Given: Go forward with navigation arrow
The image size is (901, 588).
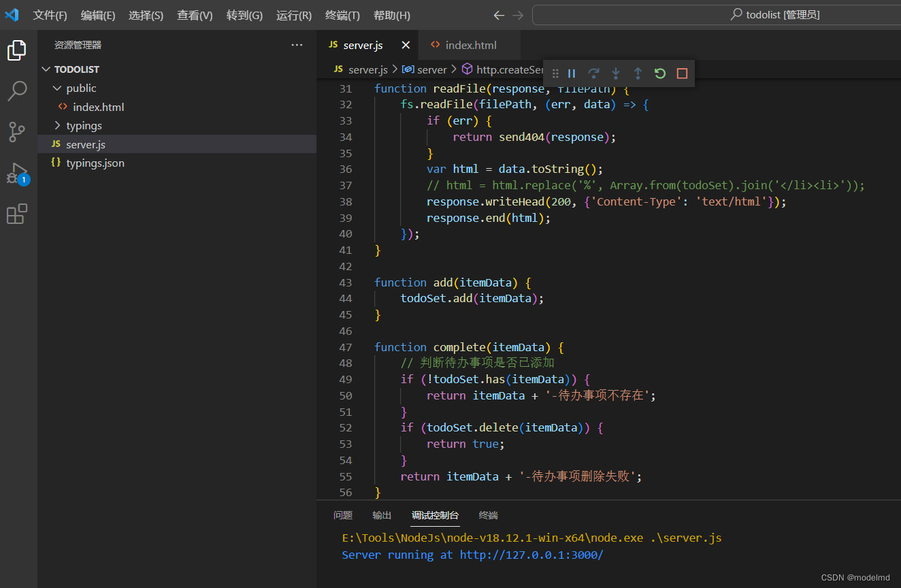Looking at the screenshot, I should pyautogui.click(x=518, y=15).
